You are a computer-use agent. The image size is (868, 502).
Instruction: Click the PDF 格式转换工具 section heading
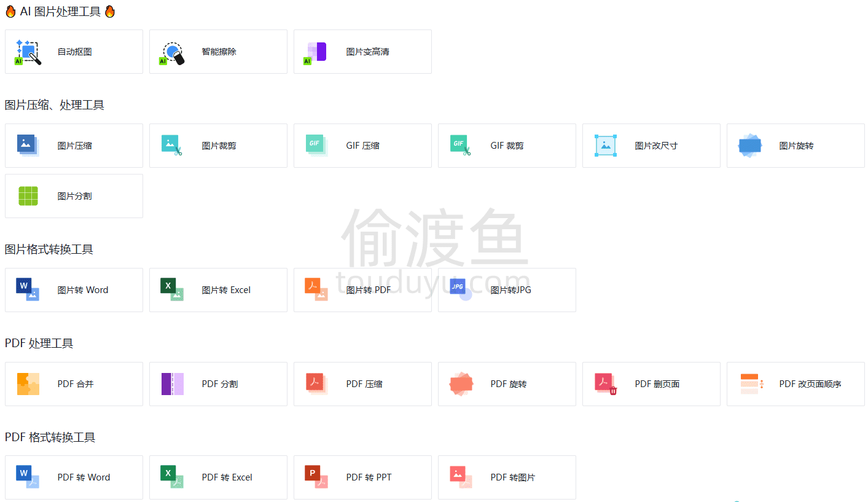click(x=50, y=437)
